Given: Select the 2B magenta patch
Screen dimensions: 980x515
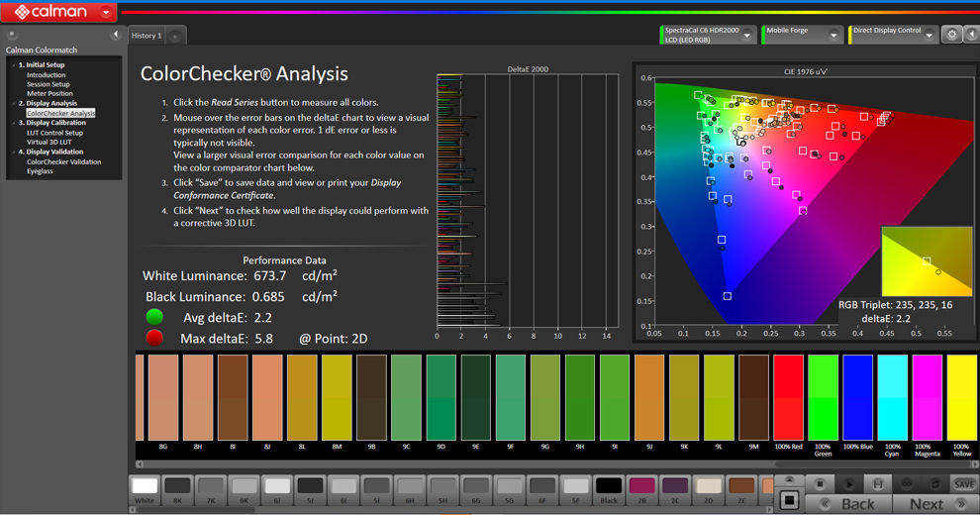Looking at the screenshot, I should pyautogui.click(x=641, y=489).
